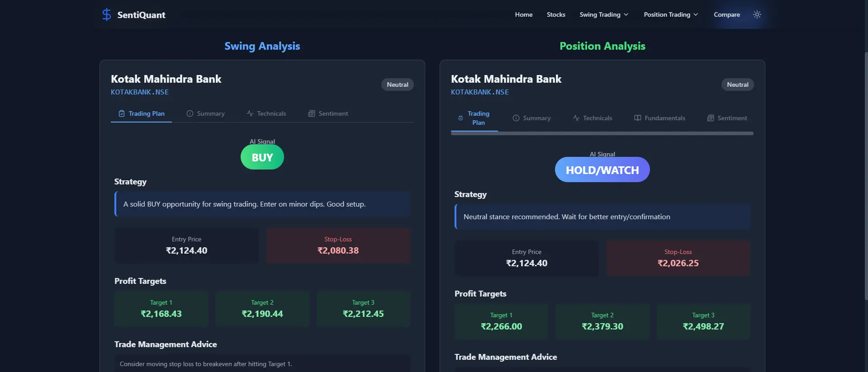Select Trading Plan tab in Swing Analysis

click(141, 113)
